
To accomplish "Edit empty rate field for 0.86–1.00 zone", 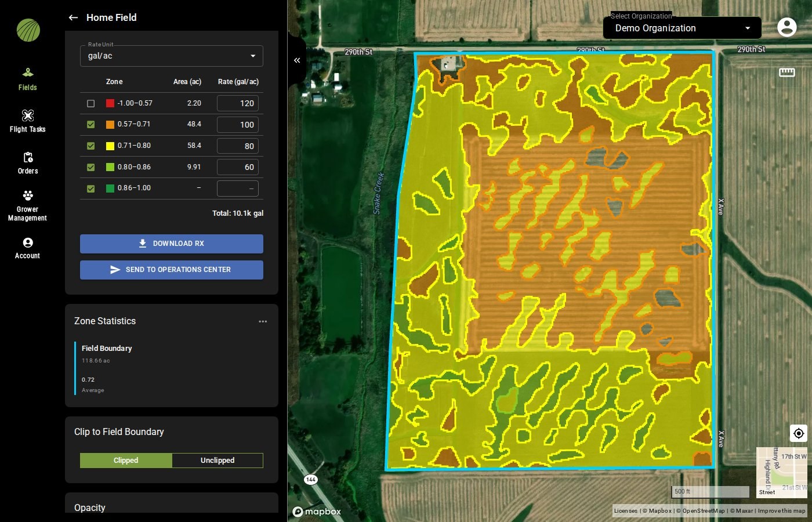I will (x=238, y=188).
